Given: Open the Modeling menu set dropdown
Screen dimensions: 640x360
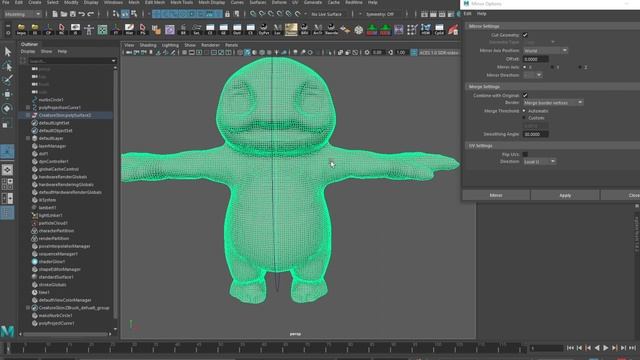Looking at the screenshot, I should click(22, 14).
